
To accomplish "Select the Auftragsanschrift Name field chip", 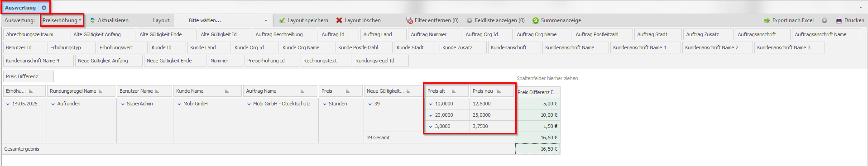I will click(x=826, y=34).
